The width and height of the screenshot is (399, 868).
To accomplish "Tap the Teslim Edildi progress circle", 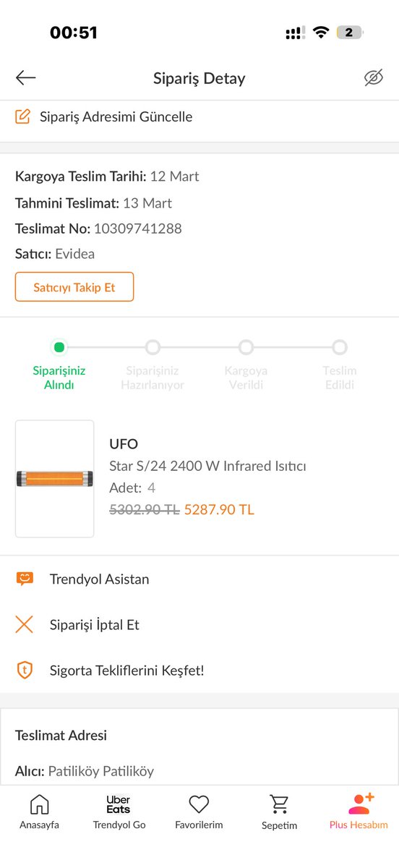I will 340,347.
